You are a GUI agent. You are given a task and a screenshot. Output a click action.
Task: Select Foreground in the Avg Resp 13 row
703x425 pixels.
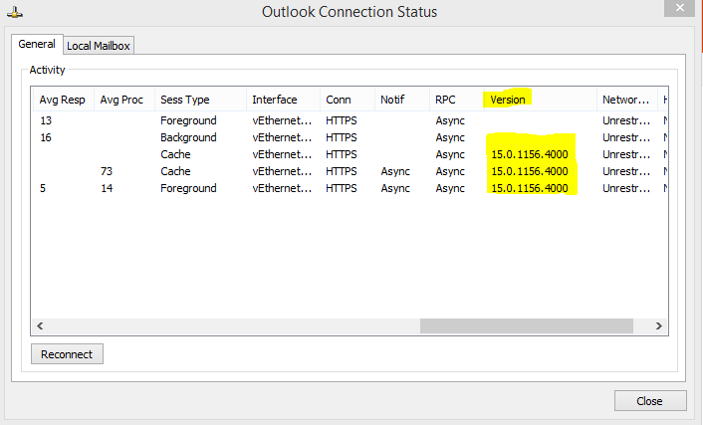[188, 121]
